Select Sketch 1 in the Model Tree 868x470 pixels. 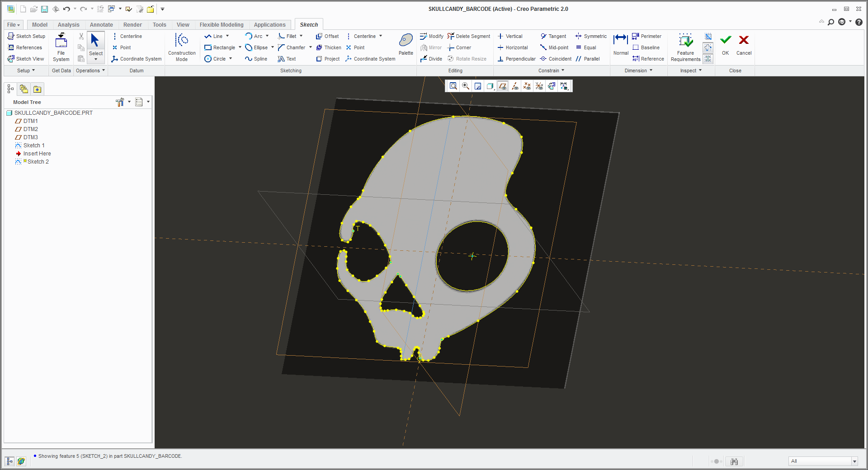pos(33,146)
